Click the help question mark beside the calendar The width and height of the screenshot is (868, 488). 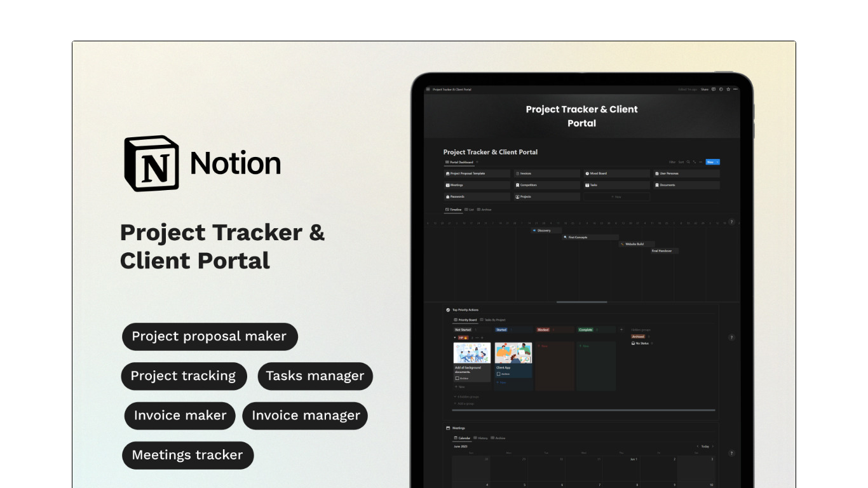point(731,453)
